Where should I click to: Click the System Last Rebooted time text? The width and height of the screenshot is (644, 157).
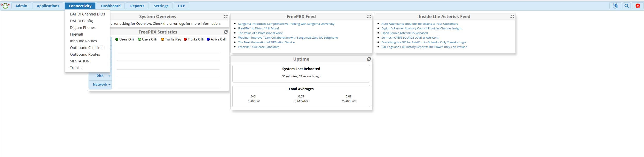[x=301, y=76]
